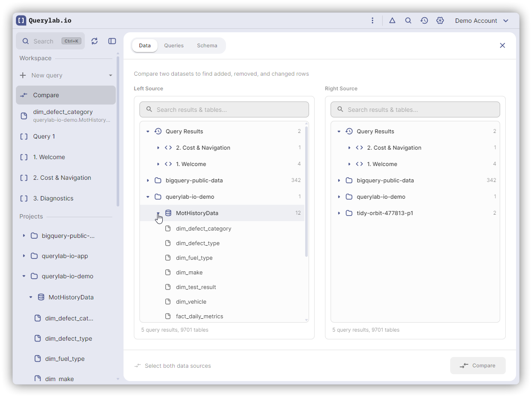Switch to the Schema tab
Image resolution: width=532 pixels, height=397 pixels.
tap(207, 45)
